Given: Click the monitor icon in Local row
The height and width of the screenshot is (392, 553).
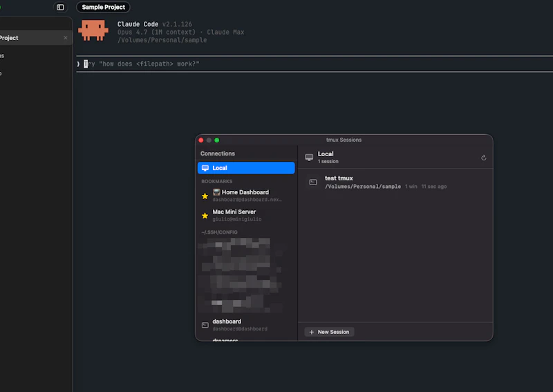Looking at the screenshot, I should [205, 168].
